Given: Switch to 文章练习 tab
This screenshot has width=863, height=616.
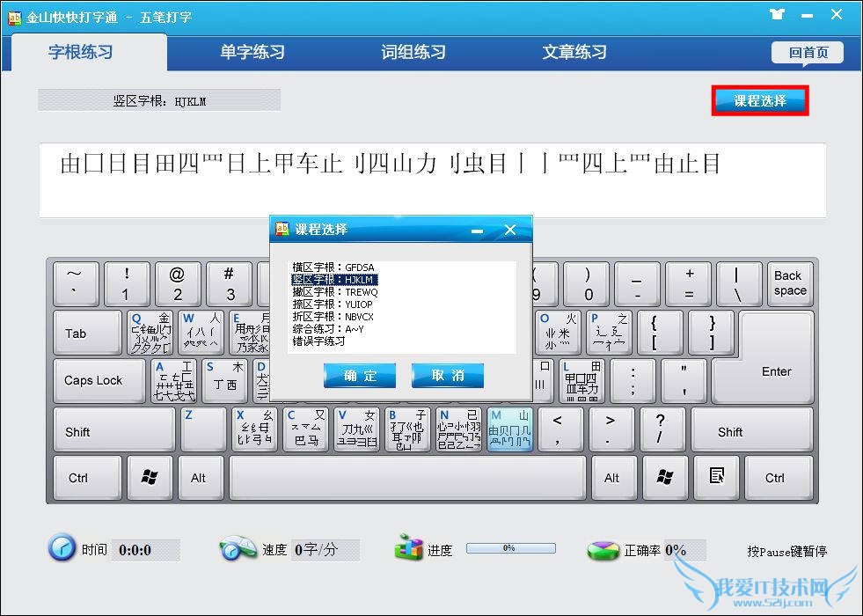Looking at the screenshot, I should click(574, 52).
